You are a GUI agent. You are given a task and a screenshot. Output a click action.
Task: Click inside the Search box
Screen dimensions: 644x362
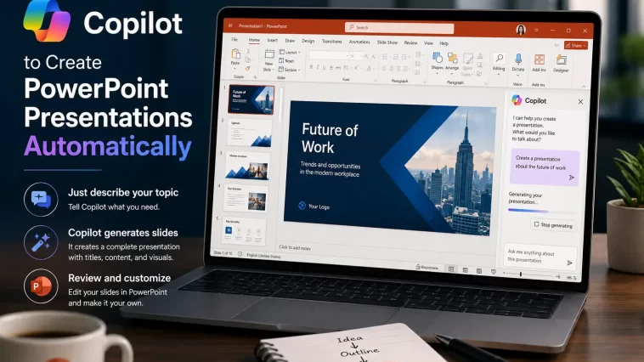pyautogui.click(x=399, y=27)
